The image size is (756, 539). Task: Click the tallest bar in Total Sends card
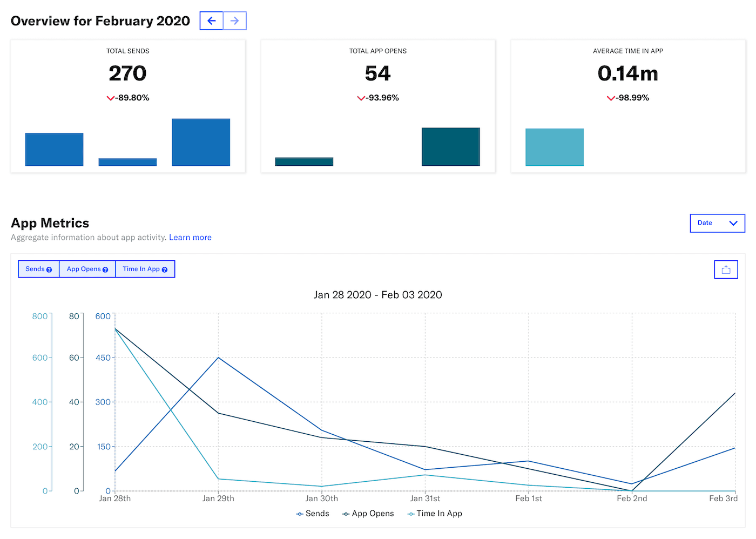[200, 142]
